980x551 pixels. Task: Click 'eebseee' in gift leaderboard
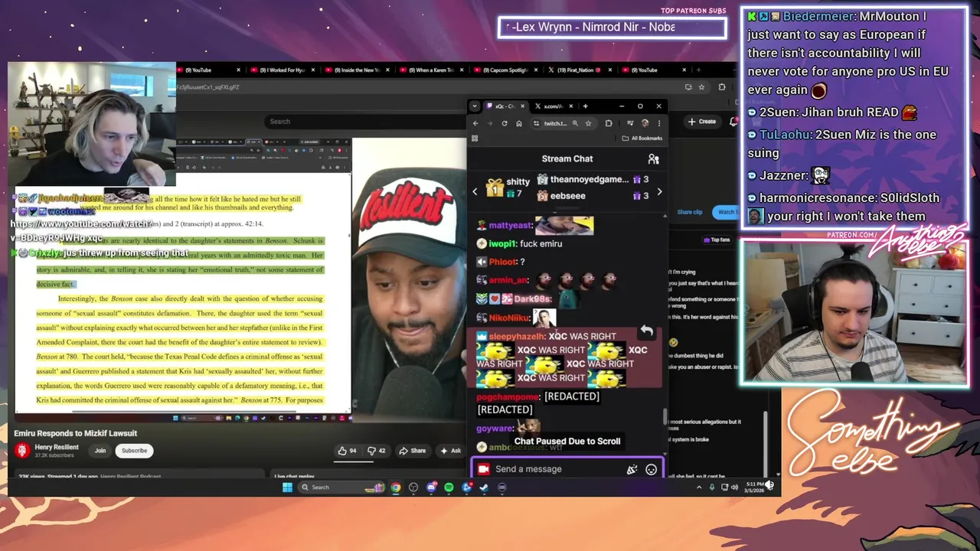tap(567, 196)
